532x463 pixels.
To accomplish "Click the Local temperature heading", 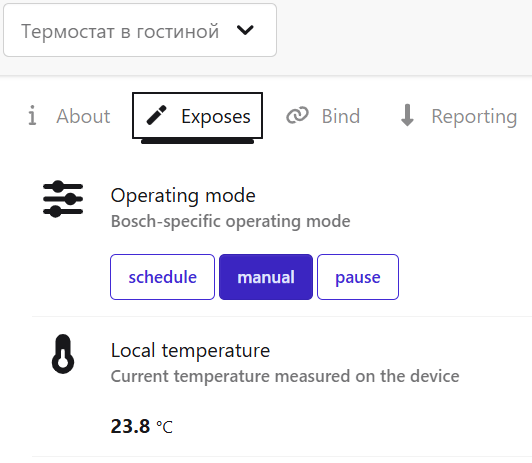I will point(190,350).
